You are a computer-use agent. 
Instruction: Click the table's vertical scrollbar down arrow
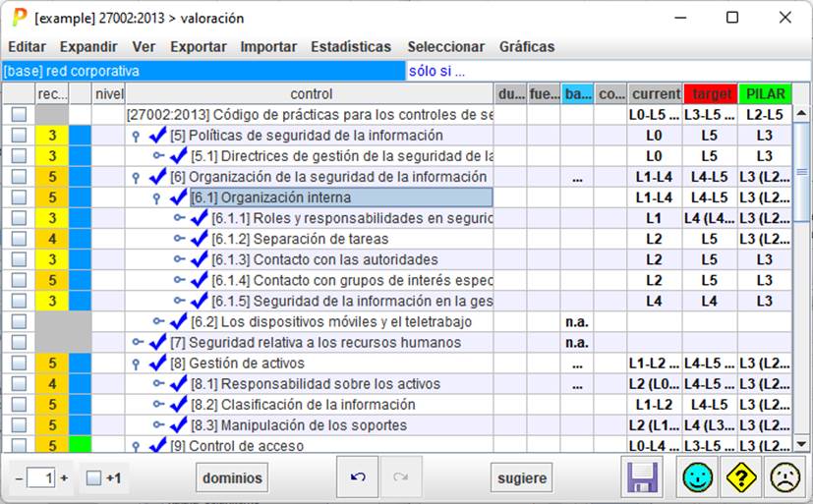(x=801, y=444)
